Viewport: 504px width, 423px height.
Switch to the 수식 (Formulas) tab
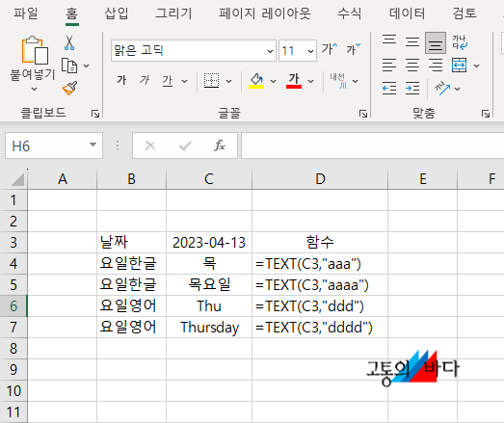coord(350,13)
